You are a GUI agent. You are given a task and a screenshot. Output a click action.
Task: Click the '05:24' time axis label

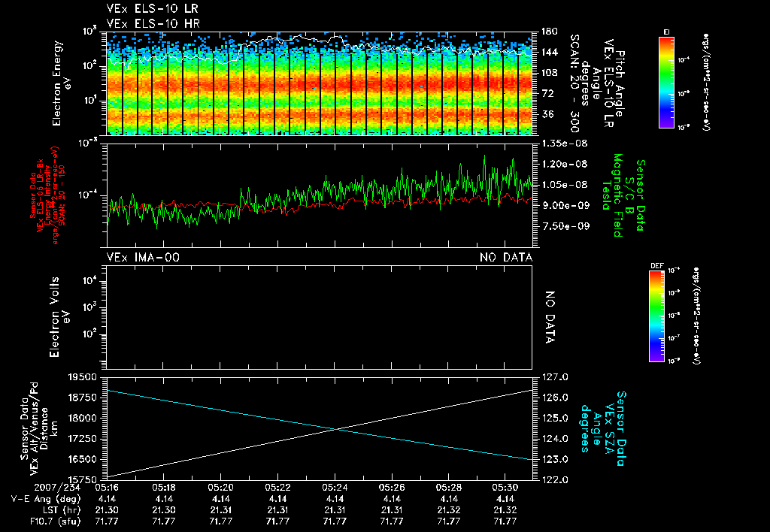pyautogui.click(x=335, y=488)
